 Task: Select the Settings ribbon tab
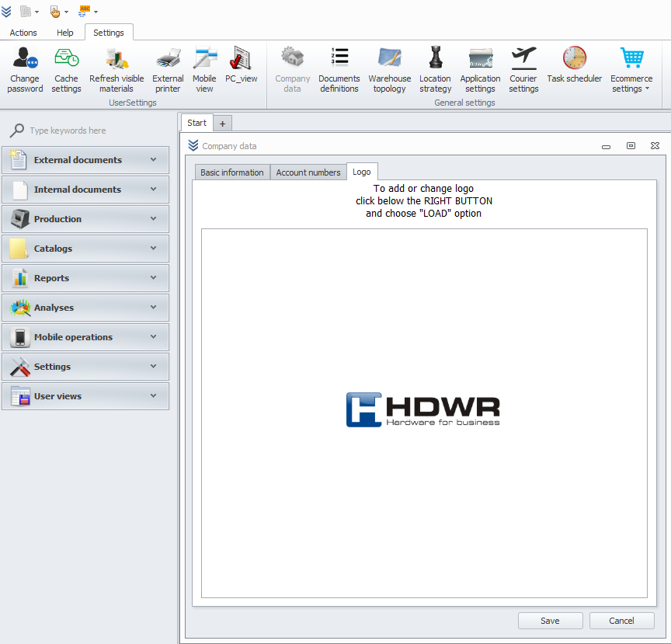pyautogui.click(x=109, y=33)
